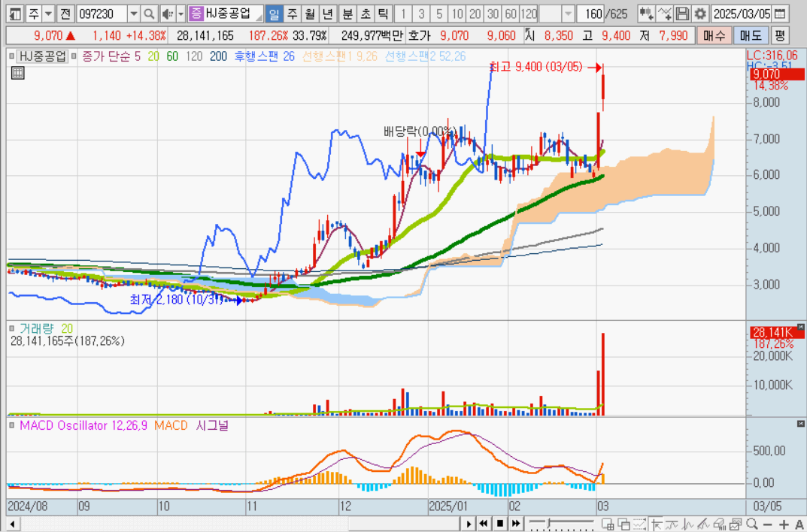Viewport: 807px width, 532px height.
Task: Click the window-with-grid icon in bottom toolbar
Action: click(608, 524)
